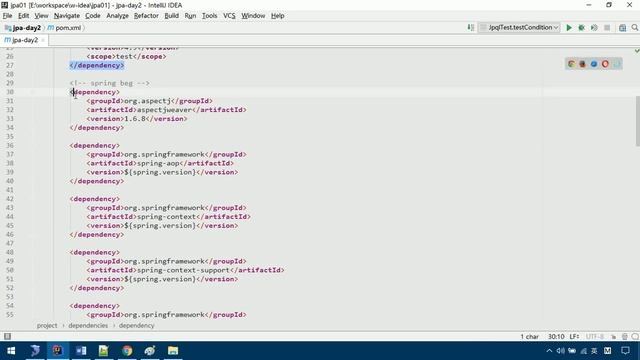Click the editor vertical scrollbar thumb

pyautogui.click(x=638, y=121)
